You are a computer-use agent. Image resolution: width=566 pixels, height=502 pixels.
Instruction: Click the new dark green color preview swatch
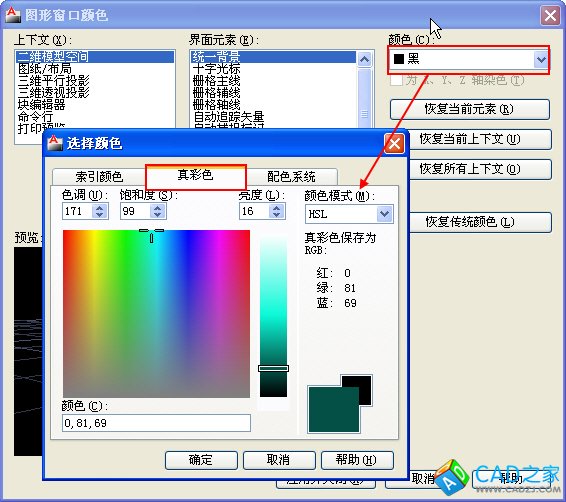(x=333, y=410)
